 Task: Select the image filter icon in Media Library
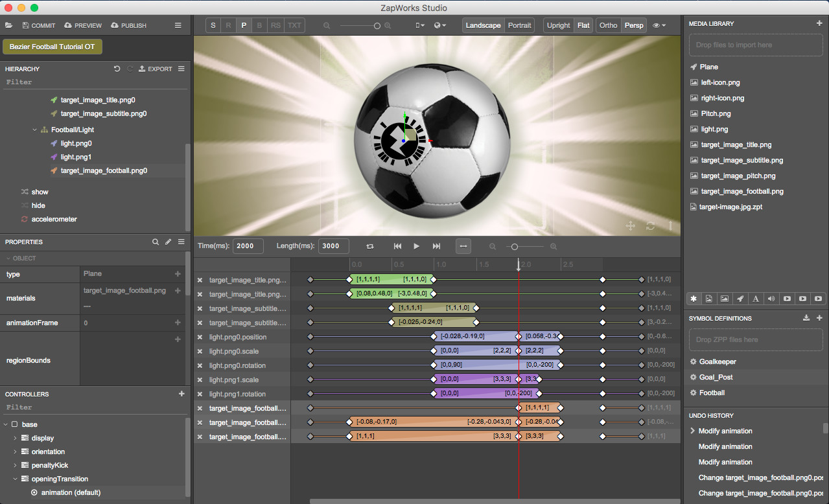pos(725,299)
